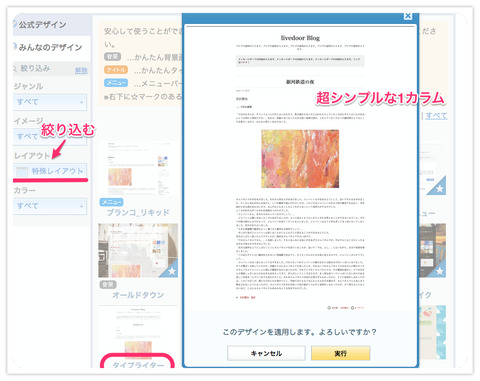The height and width of the screenshot is (381, 480).
Task: Select the ブランコ_リキッド design thumbnail
Action: coord(138,169)
